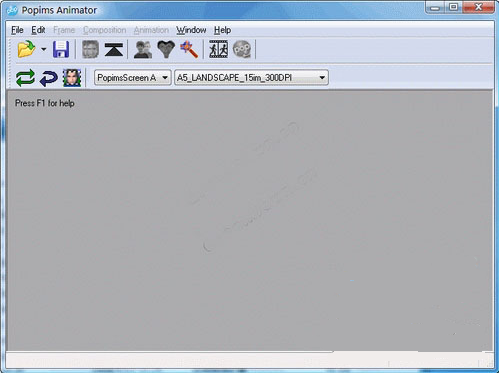Viewport: 499px width, 373px height.
Task: Click the empty gray workspace area
Action: pyautogui.click(x=250, y=220)
